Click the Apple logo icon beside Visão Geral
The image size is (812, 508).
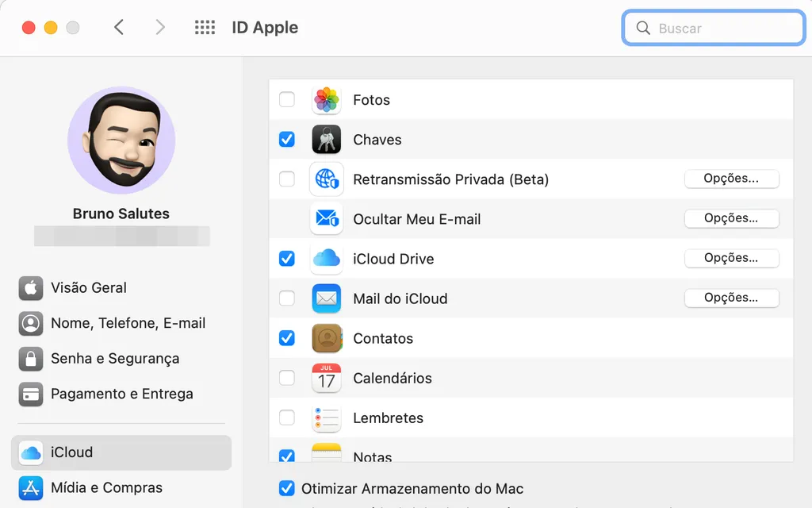tap(31, 287)
